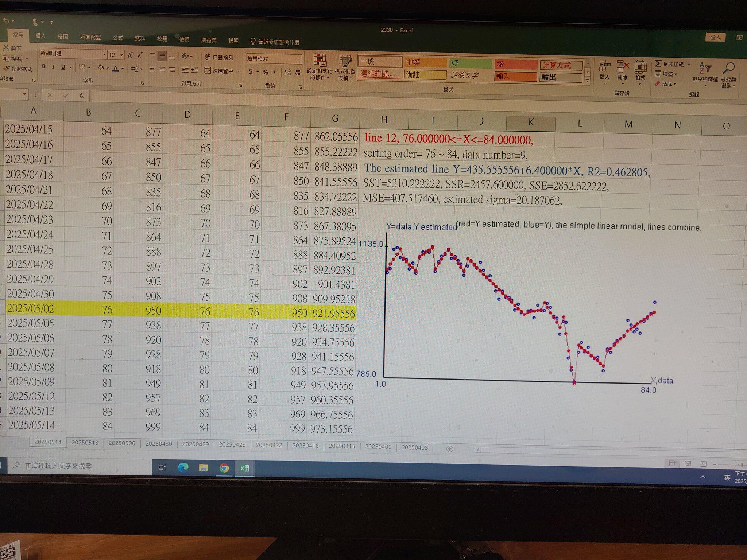This screenshot has height=560, width=747.
Task: Click the fx insert function button
Action: coord(81,96)
